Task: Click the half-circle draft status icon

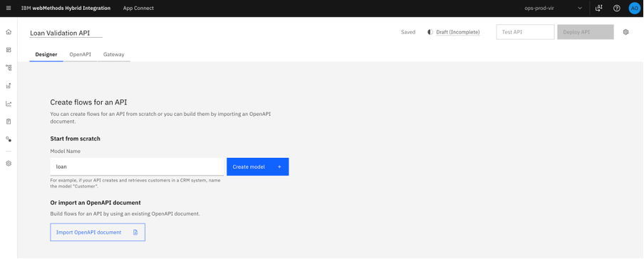Action: (x=430, y=32)
